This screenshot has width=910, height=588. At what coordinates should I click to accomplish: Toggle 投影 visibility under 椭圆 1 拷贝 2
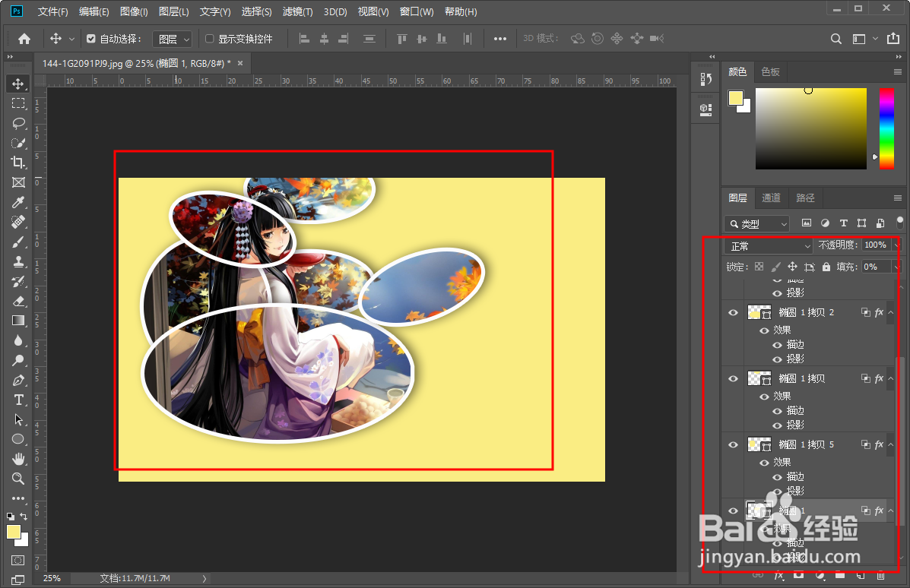777,359
